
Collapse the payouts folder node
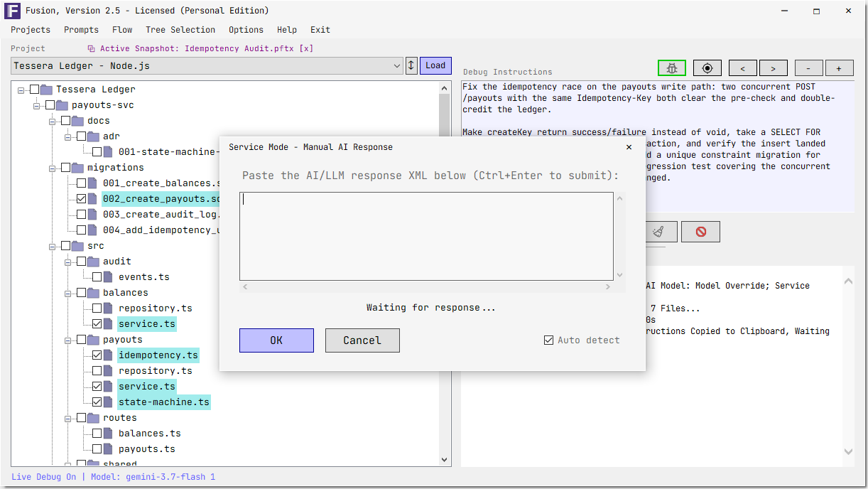[x=68, y=340]
